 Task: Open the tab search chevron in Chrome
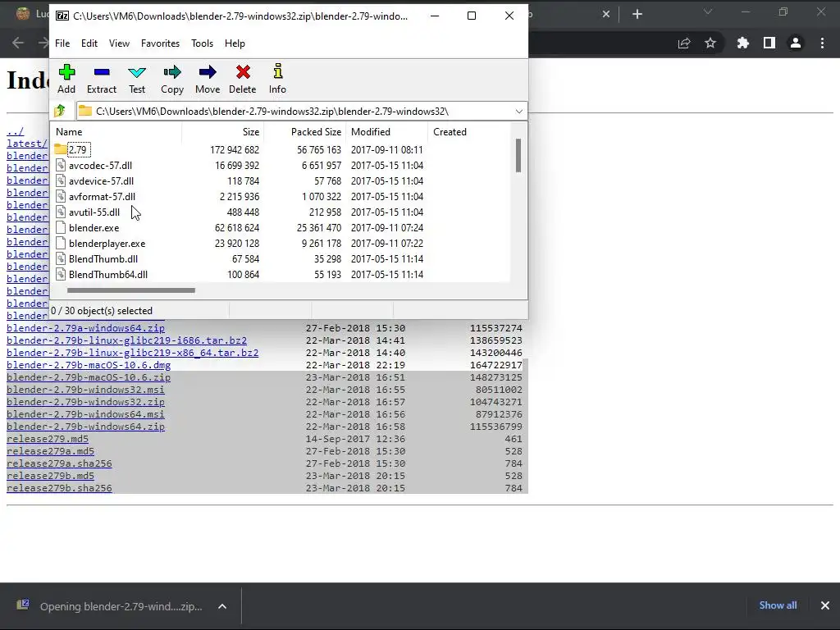pyautogui.click(x=708, y=11)
